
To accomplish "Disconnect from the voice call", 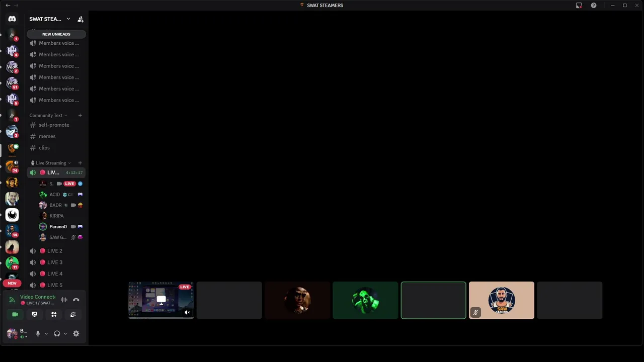I will (76, 300).
